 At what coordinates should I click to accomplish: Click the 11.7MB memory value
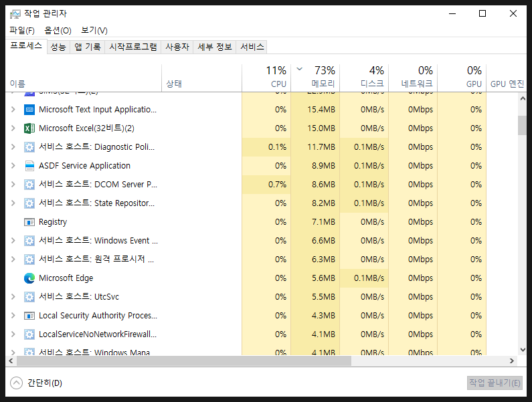tap(321, 147)
